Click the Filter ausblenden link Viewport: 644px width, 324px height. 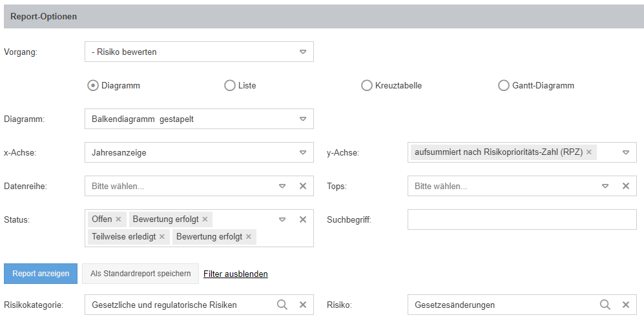pyautogui.click(x=236, y=274)
